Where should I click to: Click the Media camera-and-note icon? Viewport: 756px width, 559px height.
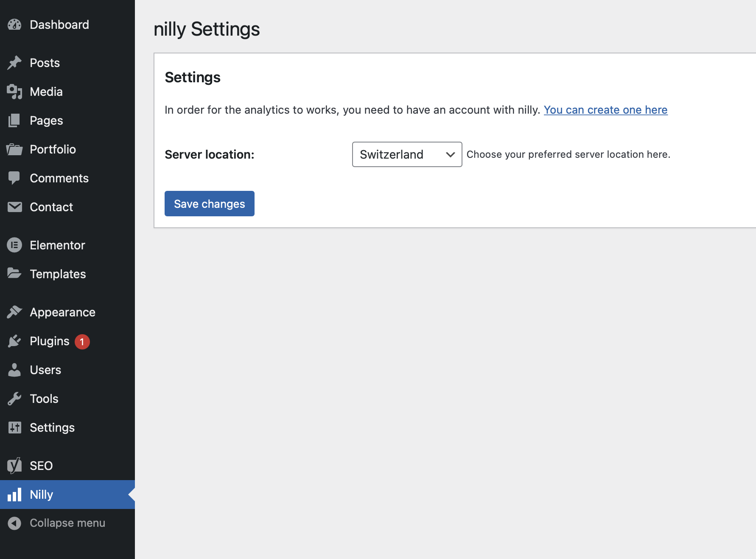[x=14, y=92]
